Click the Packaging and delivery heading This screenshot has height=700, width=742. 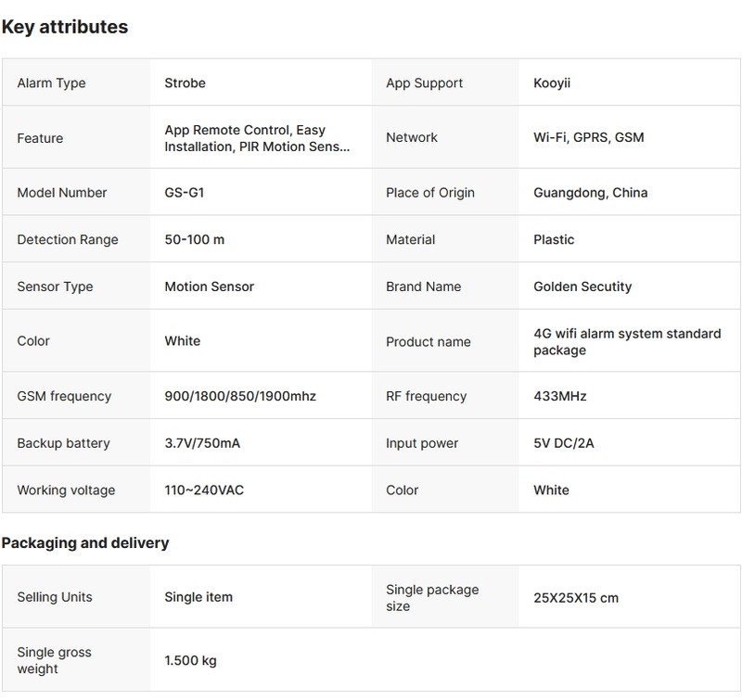85,542
